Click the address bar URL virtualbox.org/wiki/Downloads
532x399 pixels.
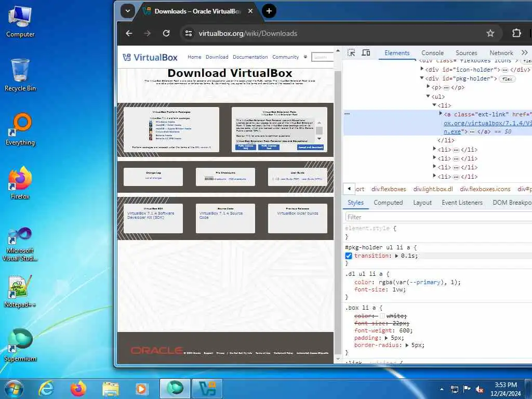(248, 33)
